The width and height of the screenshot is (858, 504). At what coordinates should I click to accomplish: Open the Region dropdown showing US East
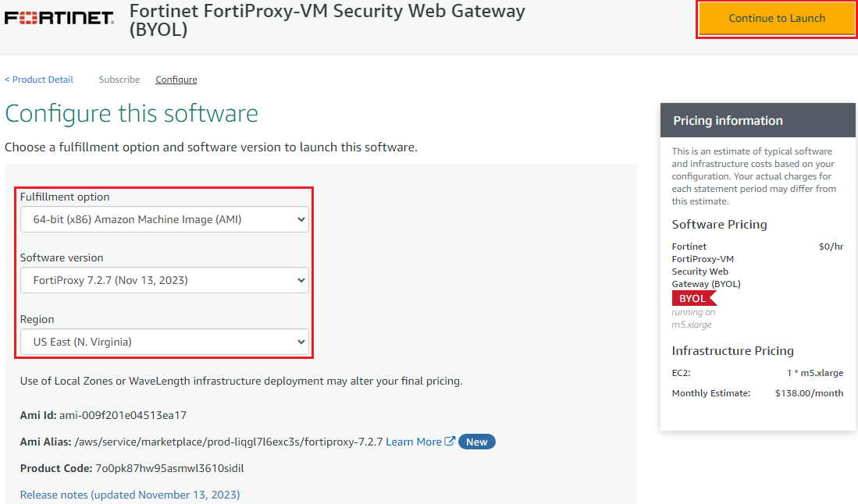pos(165,342)
